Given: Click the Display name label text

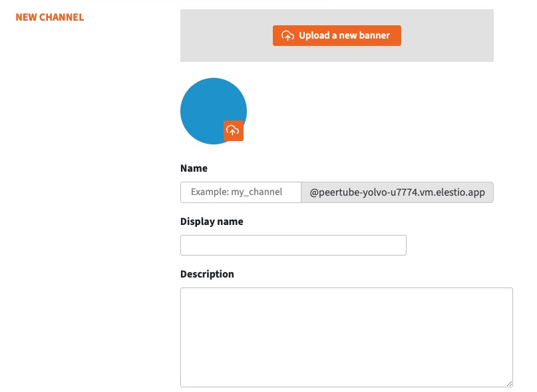Looking at the screenshot, I should [x=210, y=221].
